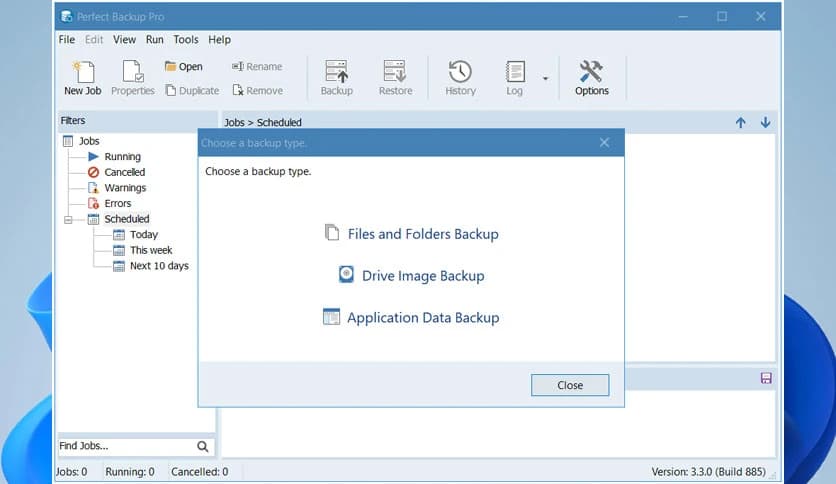This screenshot has height=484, width=836.
Task: Click the Rename toolbar button
Action: pos(257,66)
